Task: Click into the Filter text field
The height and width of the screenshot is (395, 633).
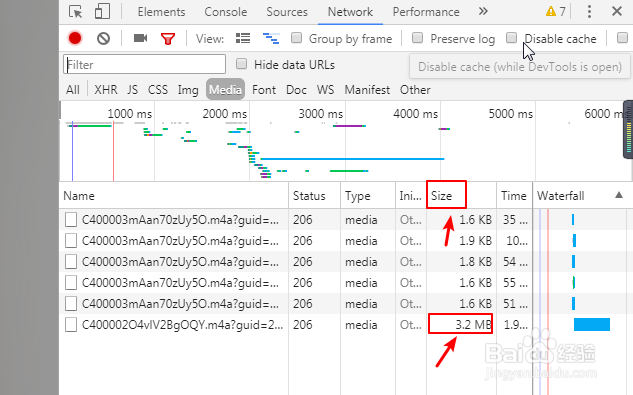Action: (144, 65)
